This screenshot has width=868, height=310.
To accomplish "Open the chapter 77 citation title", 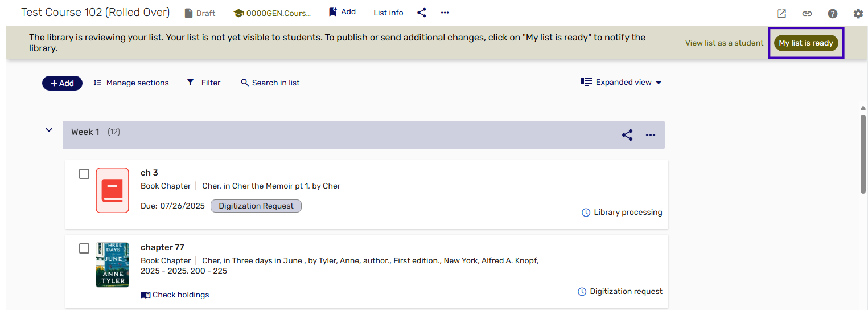I will click(x=162, y=247).
